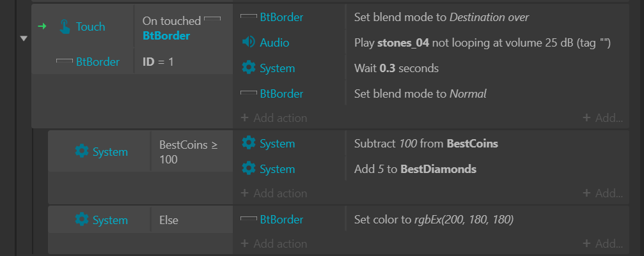Screen dimensions: 644x256
Task: Click System gear icon in BestCoins condition
Action: click(x=82, y=152)
